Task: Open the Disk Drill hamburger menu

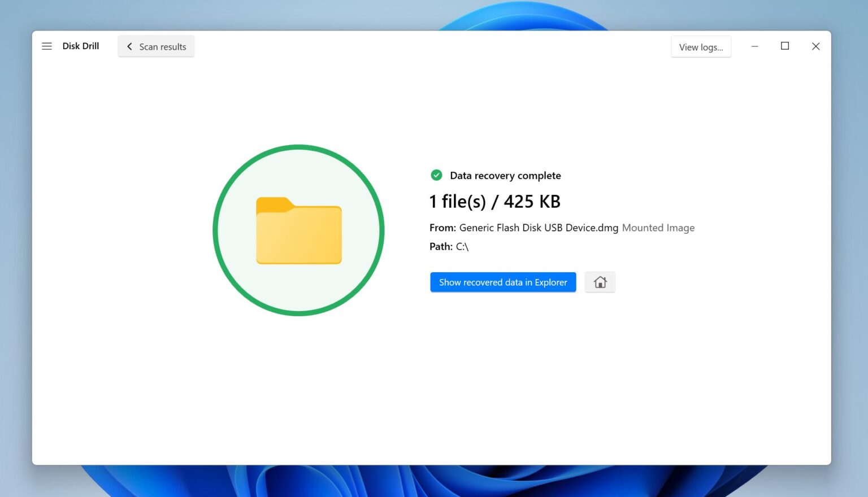Action: 47,46
